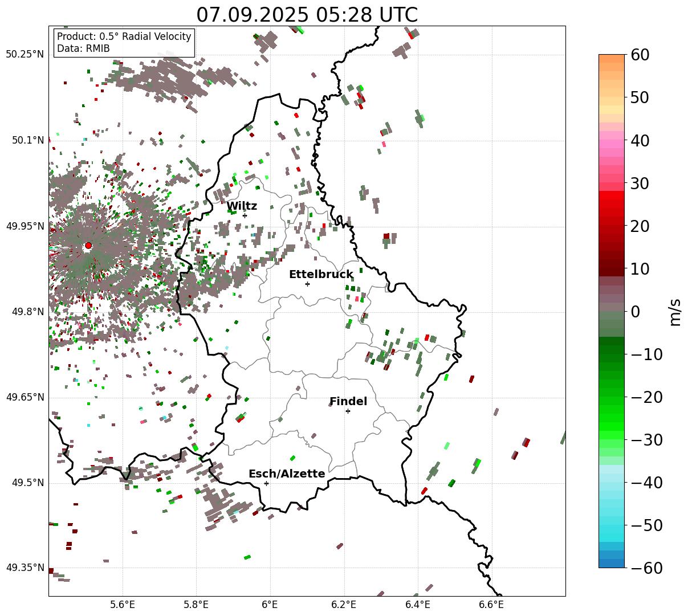Click the m/s colorbar unit label
Image resolution: width=688 pixels, height=616 pixels.
click(x=675, y=312)
